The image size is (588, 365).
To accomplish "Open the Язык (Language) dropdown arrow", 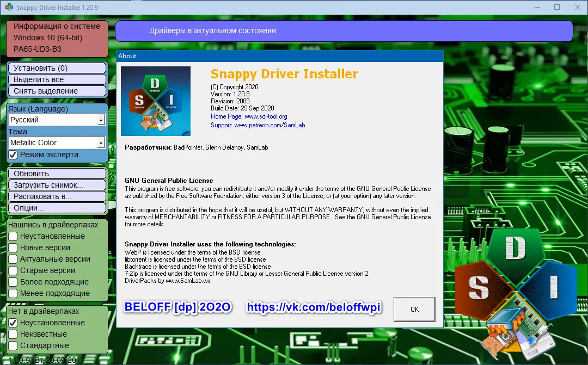I will [x=101, y=120].
